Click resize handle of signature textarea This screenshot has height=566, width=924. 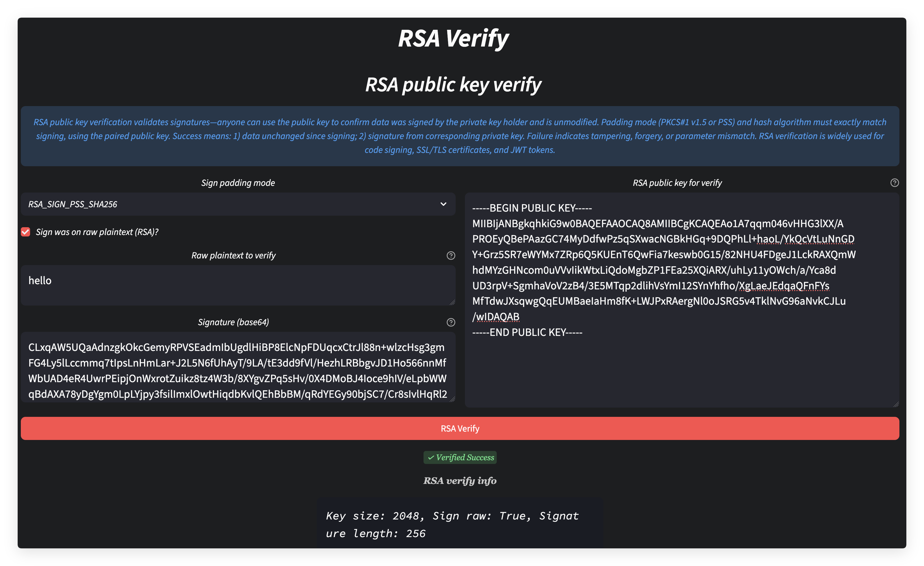coord(452,399)
